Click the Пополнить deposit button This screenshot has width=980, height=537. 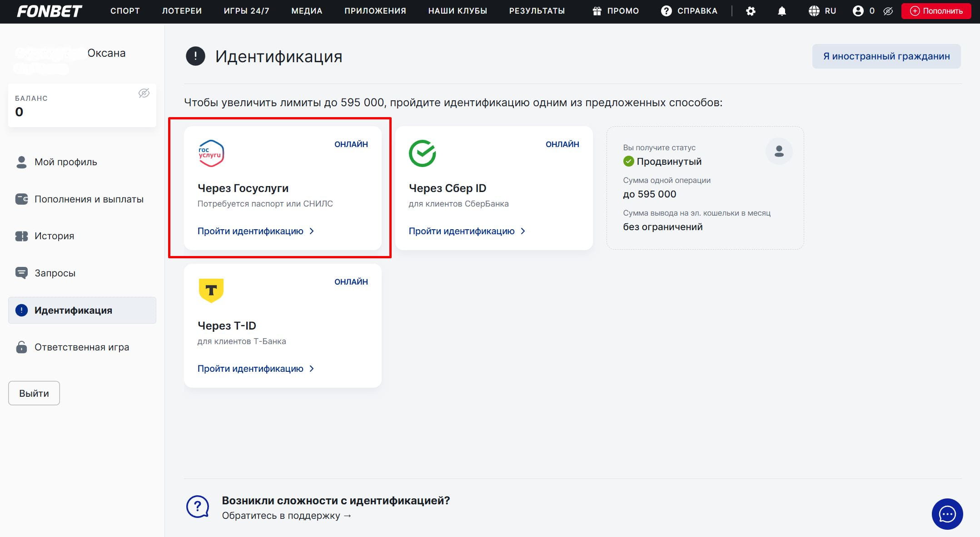[936, 11]
